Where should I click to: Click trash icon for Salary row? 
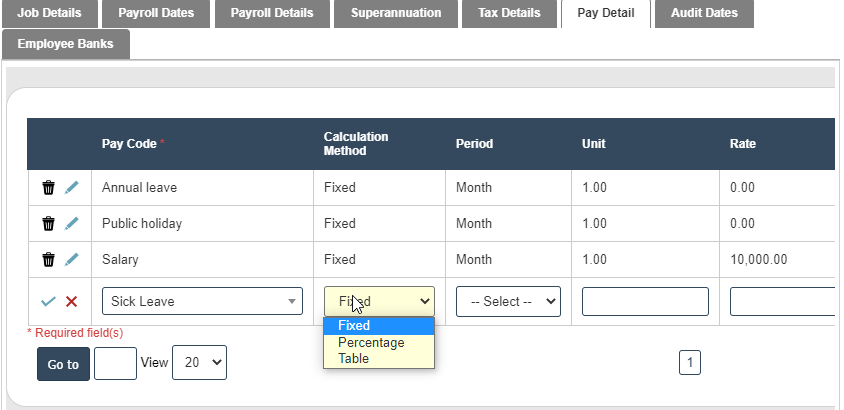[x=48, y=259]
